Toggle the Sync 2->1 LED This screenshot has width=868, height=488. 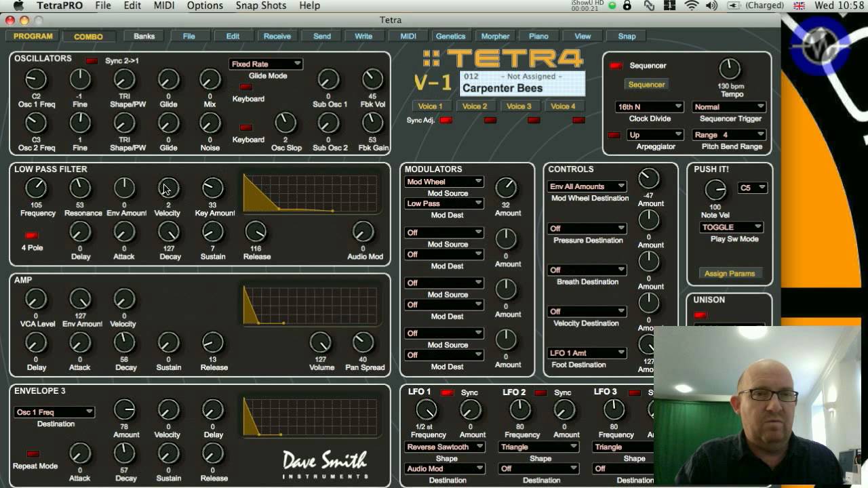(92, 61)
